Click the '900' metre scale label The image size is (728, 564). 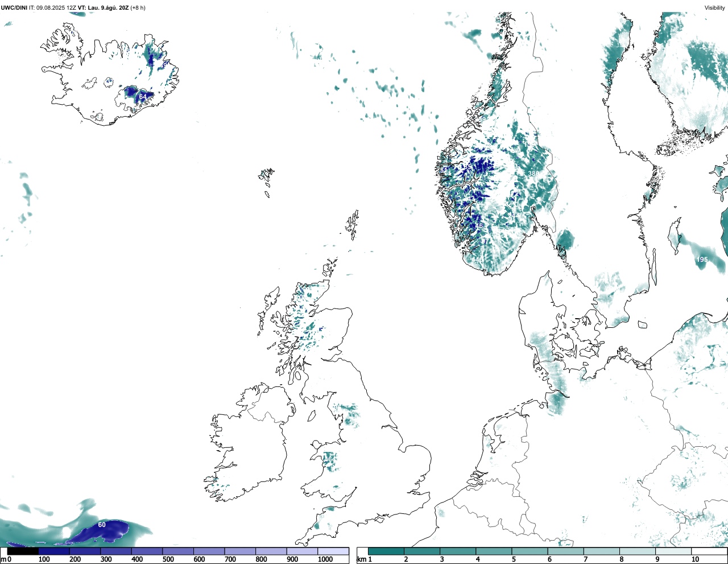[292, 559]
